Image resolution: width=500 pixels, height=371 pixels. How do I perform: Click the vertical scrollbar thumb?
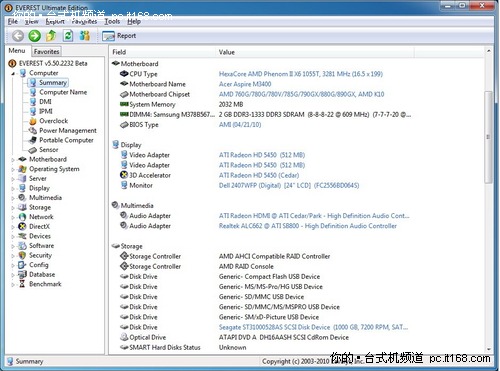pos(488,137)
